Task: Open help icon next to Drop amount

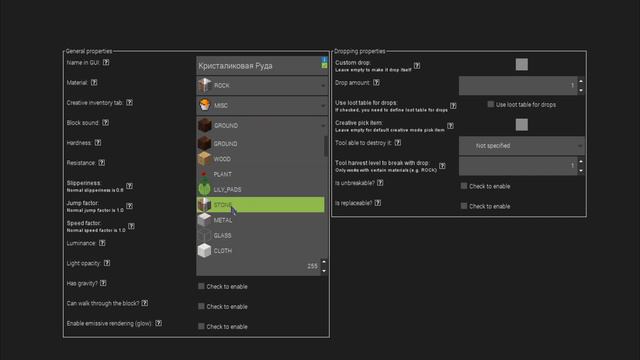Action: tap(376, 82)
